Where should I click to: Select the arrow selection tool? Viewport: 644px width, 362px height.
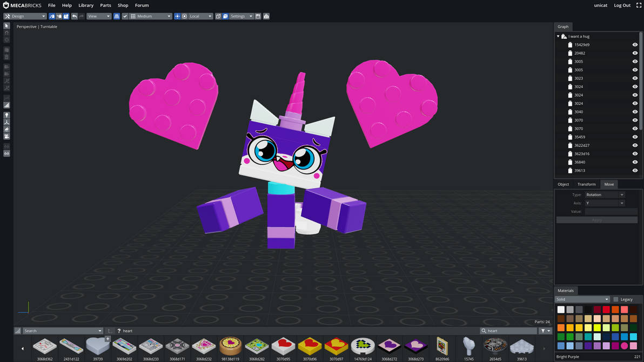pos(6,25)
